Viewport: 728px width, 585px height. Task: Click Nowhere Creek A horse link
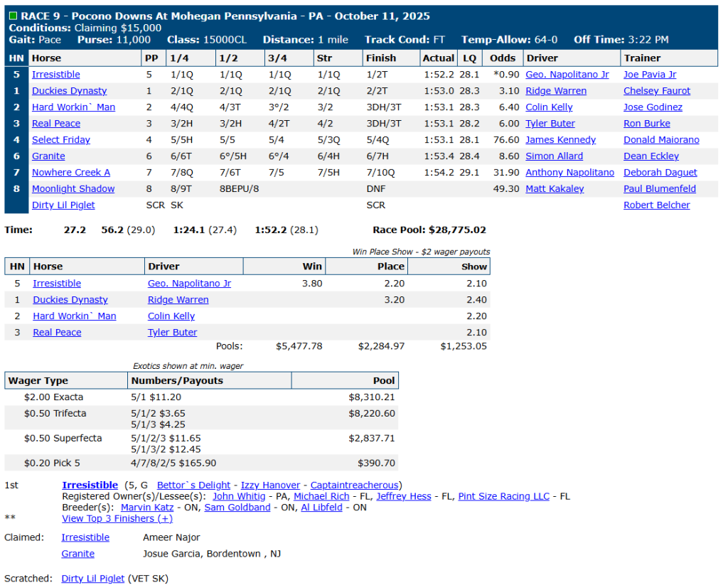(71, 173)
